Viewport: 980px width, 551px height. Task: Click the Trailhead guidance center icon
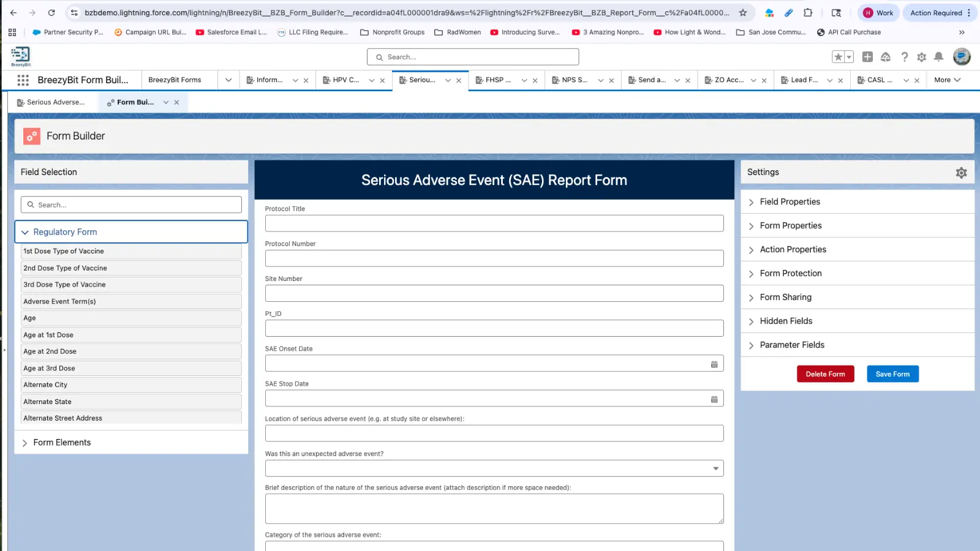[x=885, y=56]
